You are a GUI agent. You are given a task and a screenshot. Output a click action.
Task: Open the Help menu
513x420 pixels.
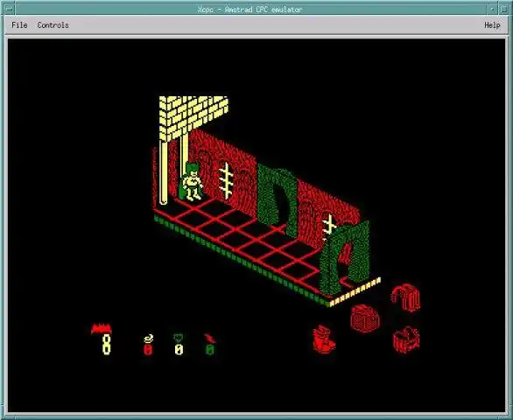click(x=492, y=25)
